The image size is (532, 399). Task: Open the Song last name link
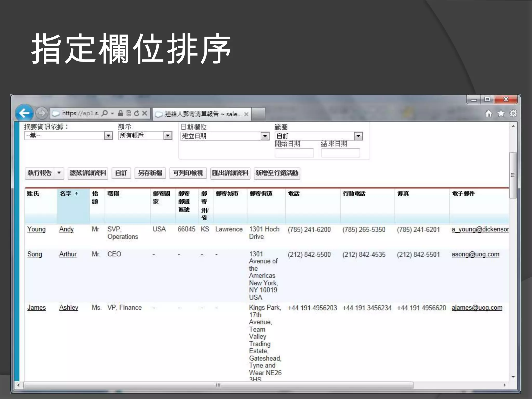point(35,254)
